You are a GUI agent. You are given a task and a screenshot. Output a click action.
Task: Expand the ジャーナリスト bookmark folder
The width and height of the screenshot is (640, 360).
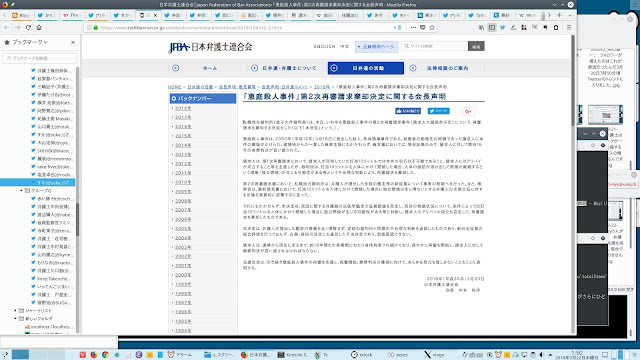coord(16,311)
